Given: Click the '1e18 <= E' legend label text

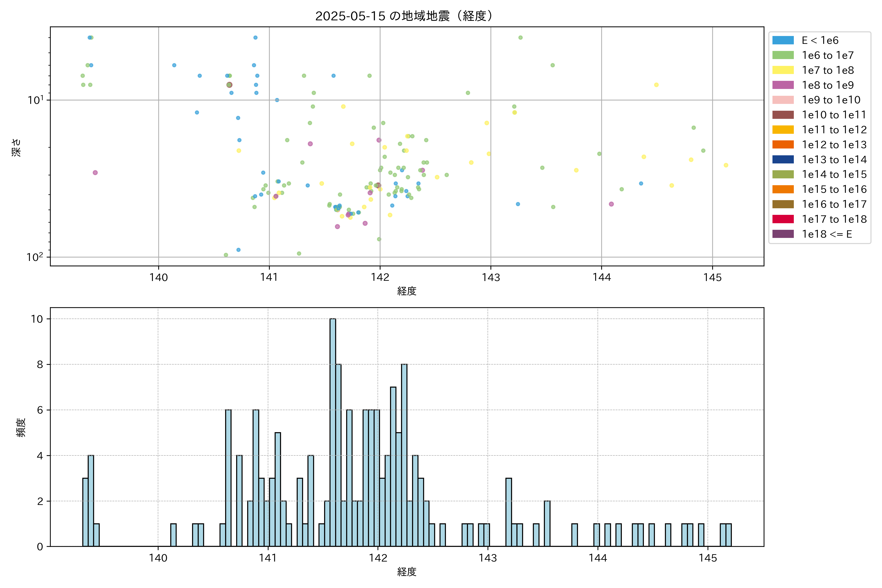Looking at the screenshot, I should coord(827,234).
